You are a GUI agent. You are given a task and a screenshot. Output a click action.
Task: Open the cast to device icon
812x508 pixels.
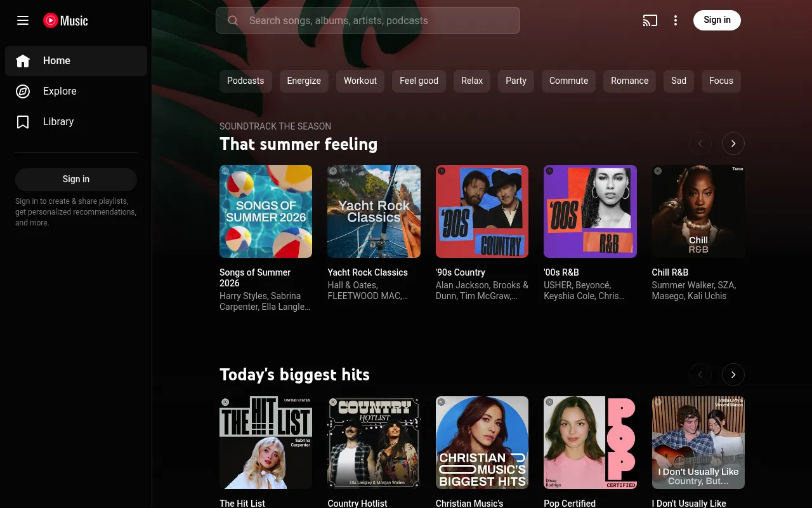[650, 20]
